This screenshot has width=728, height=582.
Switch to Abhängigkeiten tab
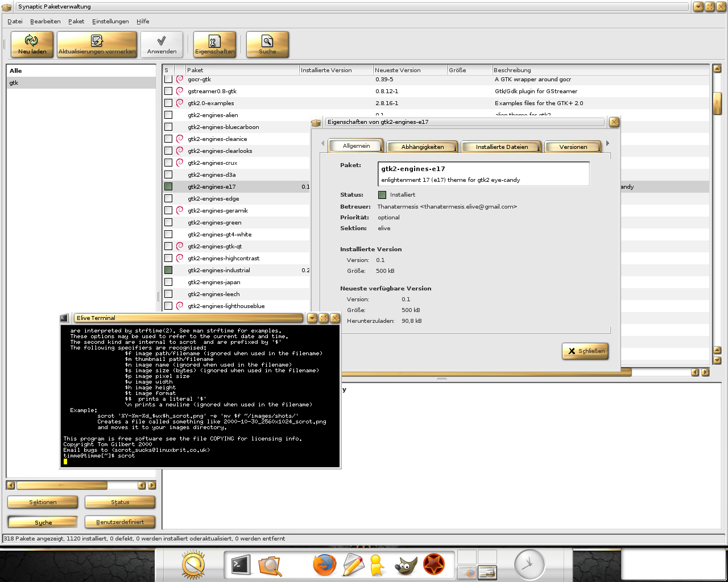pos(423,147)
